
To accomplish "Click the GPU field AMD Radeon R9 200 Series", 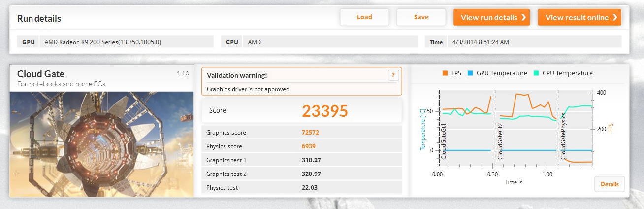I will pos(127,42).
